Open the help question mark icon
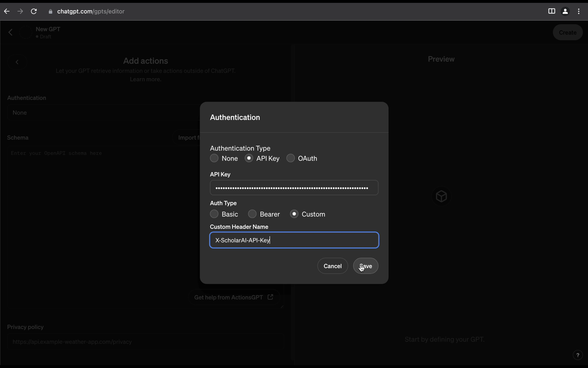The height and width of the screenshot is (368, 588). click(x=578, y=355)
